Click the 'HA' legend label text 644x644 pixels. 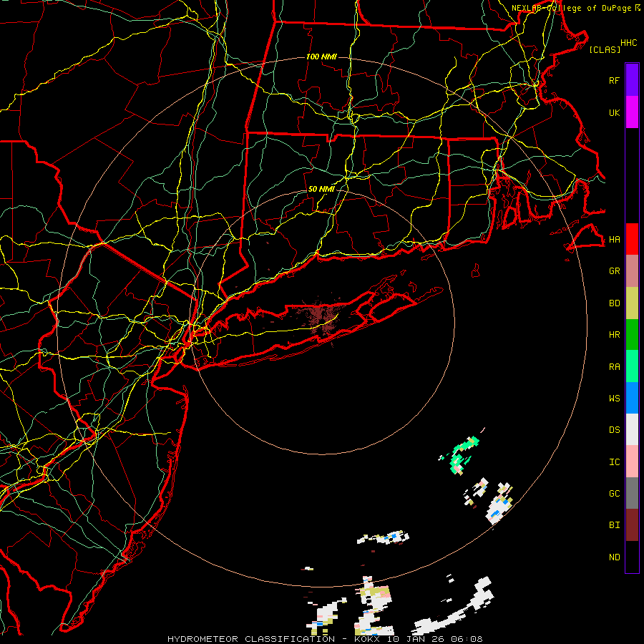614,240
